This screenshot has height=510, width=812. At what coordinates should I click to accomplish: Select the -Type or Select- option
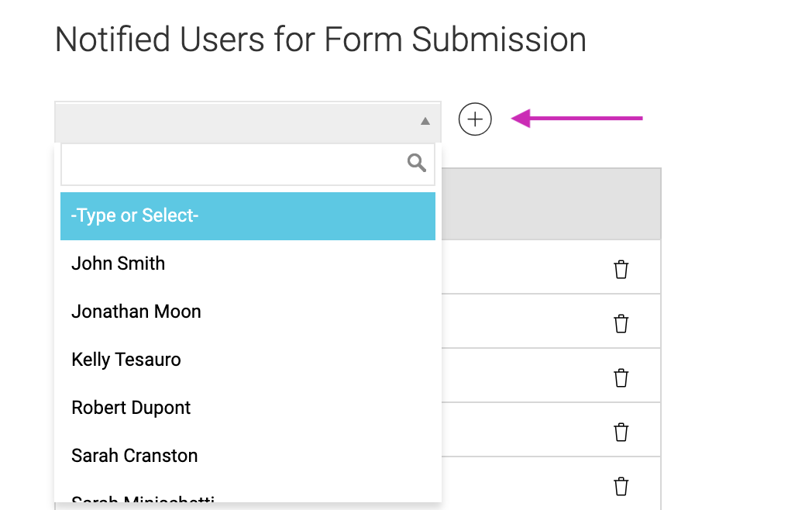tap(247, 216)
